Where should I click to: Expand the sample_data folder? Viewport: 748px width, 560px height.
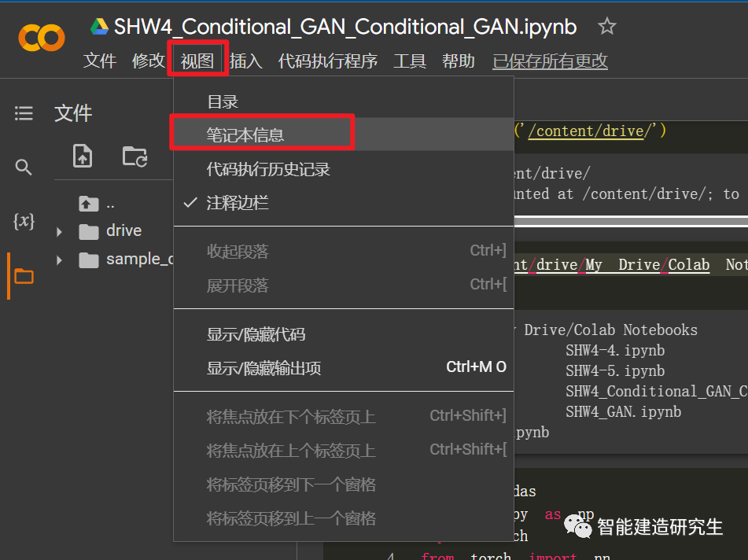(58, 259)
